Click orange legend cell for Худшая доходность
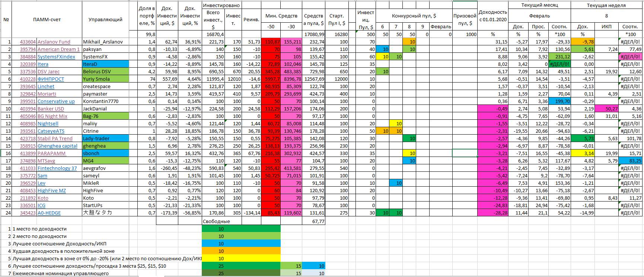This screenshot has height=277, width=644. 241,251
